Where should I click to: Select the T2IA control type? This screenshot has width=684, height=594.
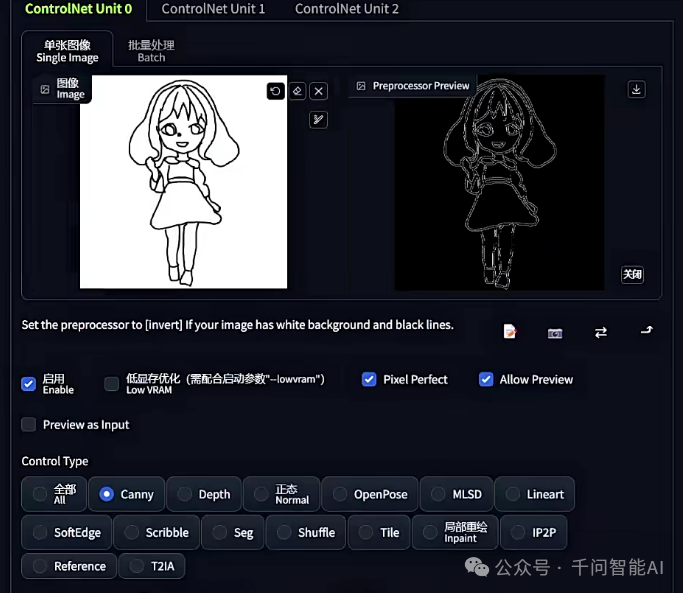point(152,566)
